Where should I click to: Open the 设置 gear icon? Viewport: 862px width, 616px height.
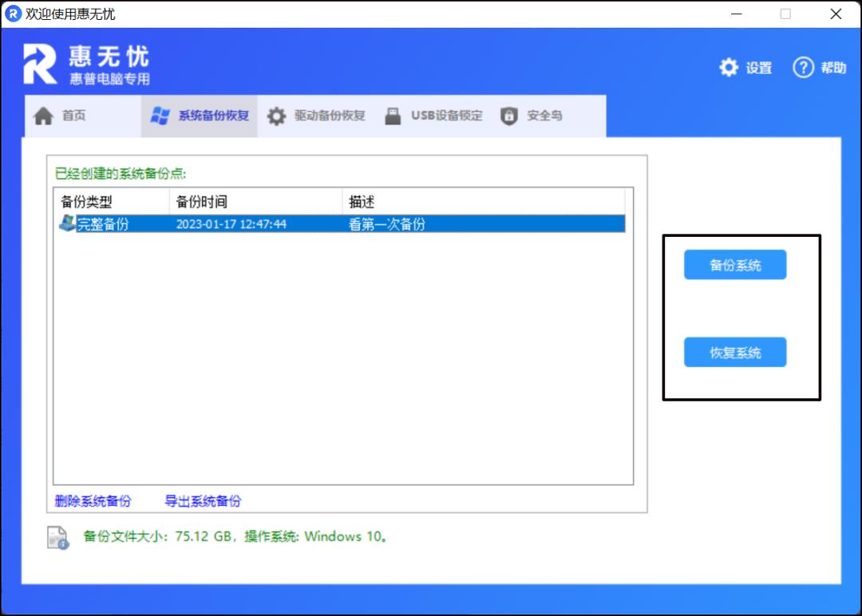coord(728,68)
